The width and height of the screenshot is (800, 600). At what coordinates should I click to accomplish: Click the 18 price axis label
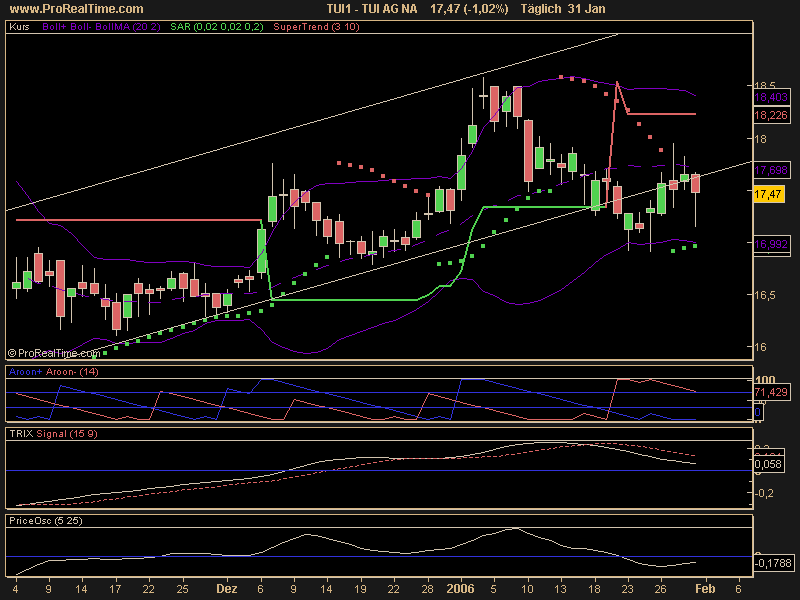pyautogui.click(x=760, y=139)
